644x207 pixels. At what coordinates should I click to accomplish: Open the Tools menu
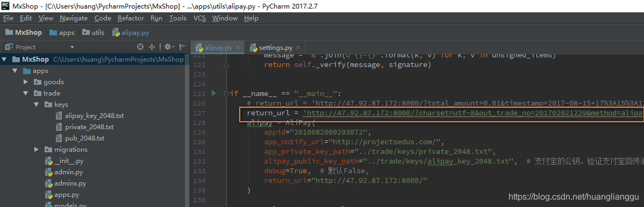pos(178,18)
